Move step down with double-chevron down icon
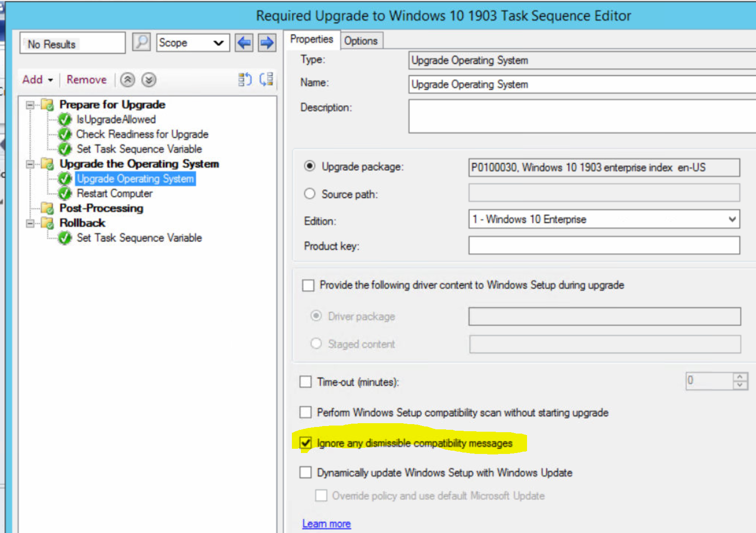Image resolution: width=756 pixels, height=533 pixels. click(149, 80)
